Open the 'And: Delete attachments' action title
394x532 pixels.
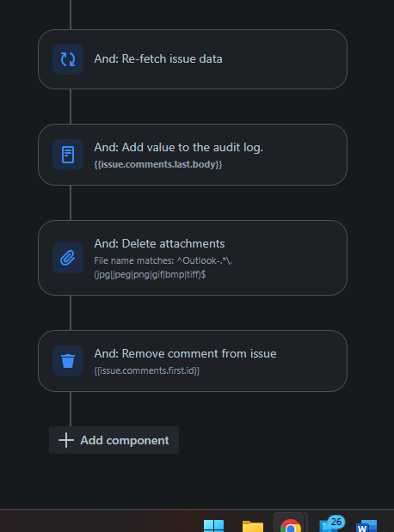coord(159,243)
